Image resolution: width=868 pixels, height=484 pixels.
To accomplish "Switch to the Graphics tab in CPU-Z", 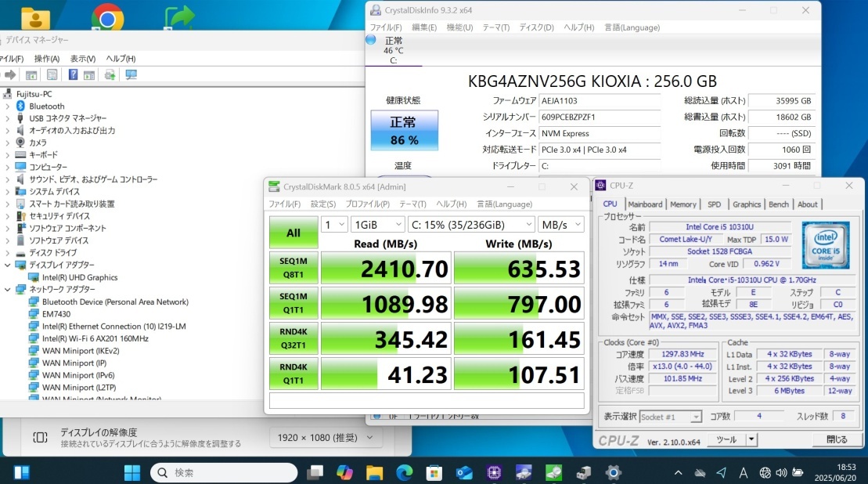I will (747, 204).
